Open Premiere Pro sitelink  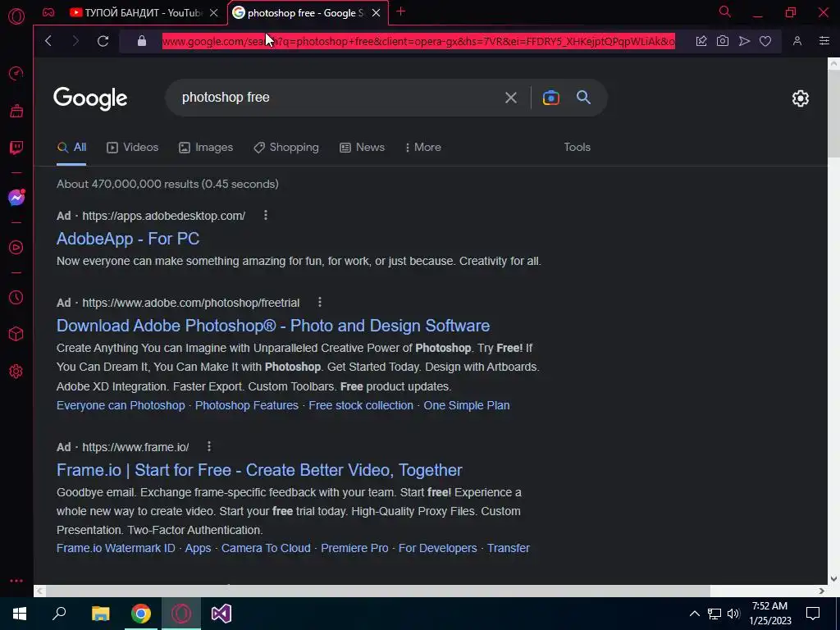point(354,548)
